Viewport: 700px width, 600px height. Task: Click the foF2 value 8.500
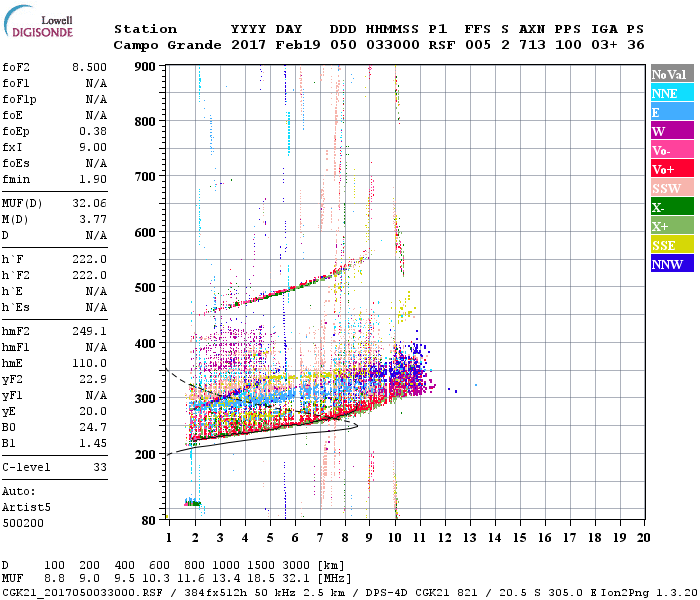(x=89, y=67)
